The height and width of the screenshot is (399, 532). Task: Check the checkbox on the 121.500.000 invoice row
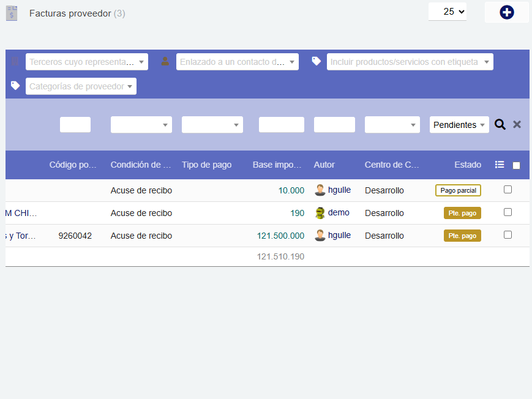508,236
